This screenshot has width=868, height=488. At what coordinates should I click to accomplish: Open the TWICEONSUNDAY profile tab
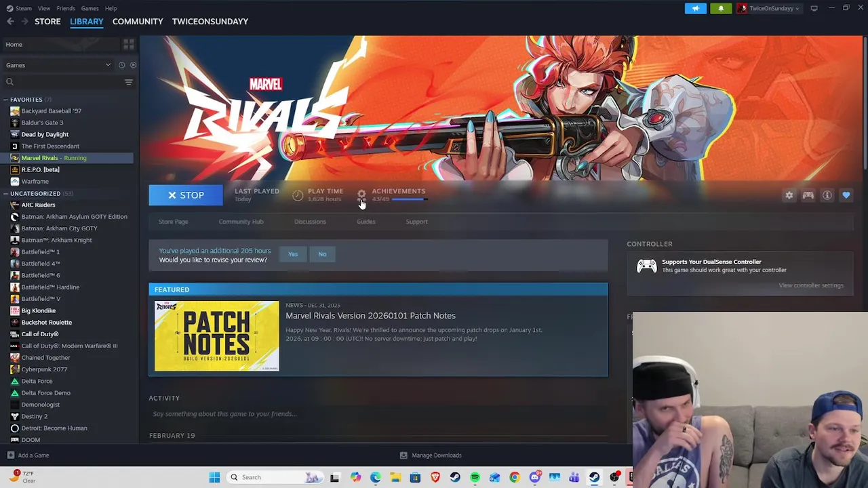[x=210, y=22]
